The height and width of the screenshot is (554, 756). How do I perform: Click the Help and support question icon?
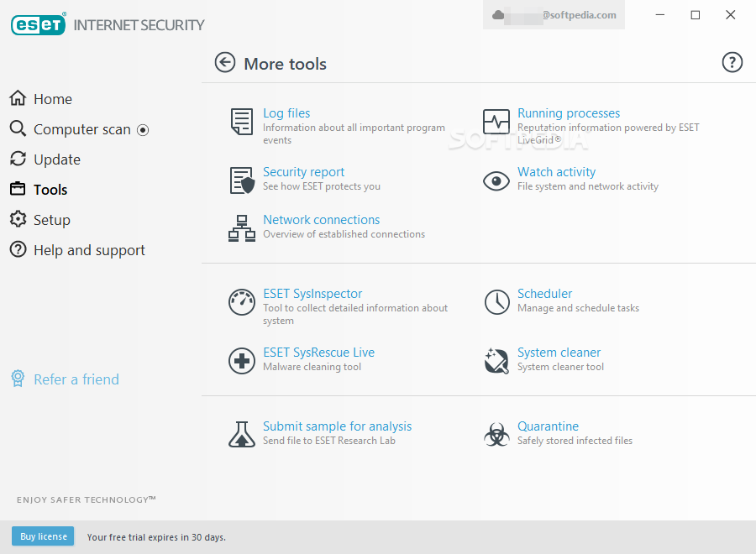[x=18, y=249]
